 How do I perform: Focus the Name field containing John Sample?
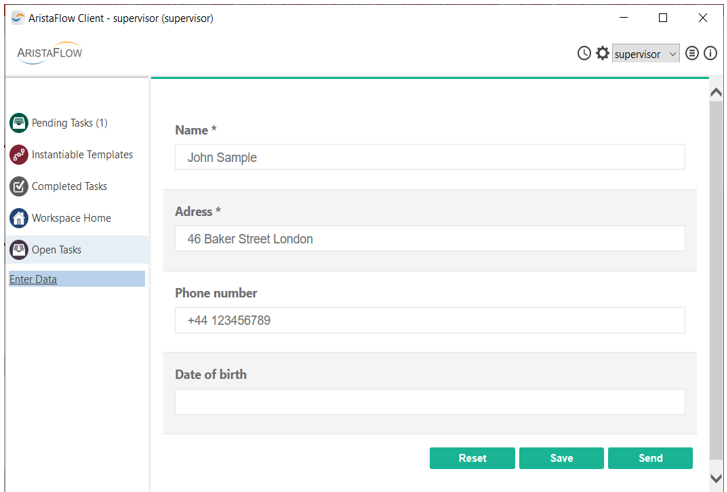coord(430,157)
